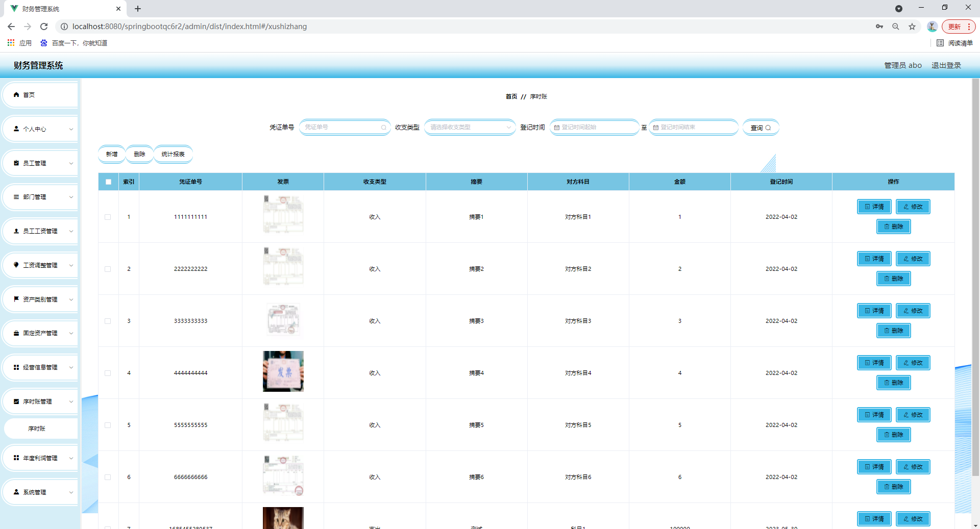The width and height of the screenshot is (980, 529).
Task: Bookmark this page with the star icon
Action: tap(912, 27)
